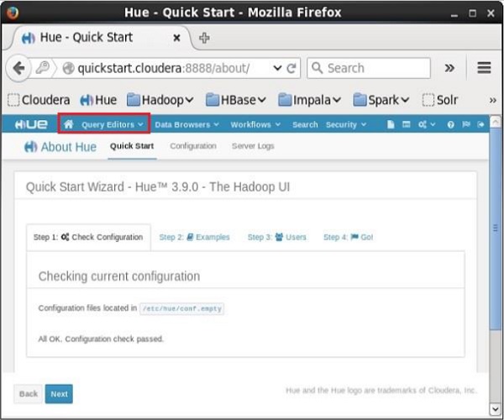Open the Server Logs tab
The width and height of the screenshot is (504, 420).
click(x=253, y=146)
